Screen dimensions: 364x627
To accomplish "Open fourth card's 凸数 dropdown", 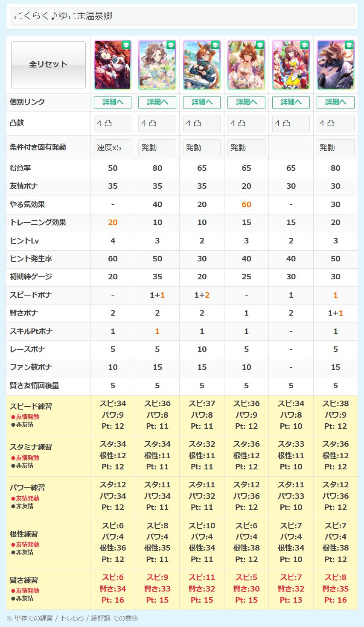I will 246,123.
